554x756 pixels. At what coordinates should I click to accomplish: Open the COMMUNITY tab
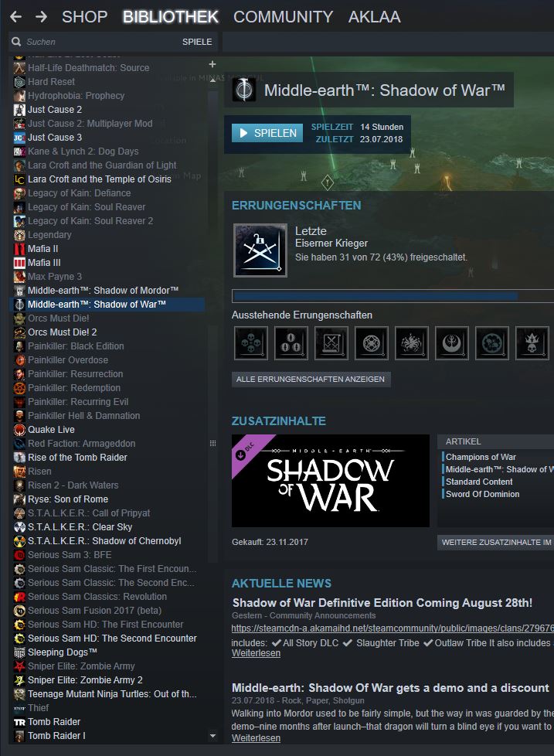tap(284, 17)
